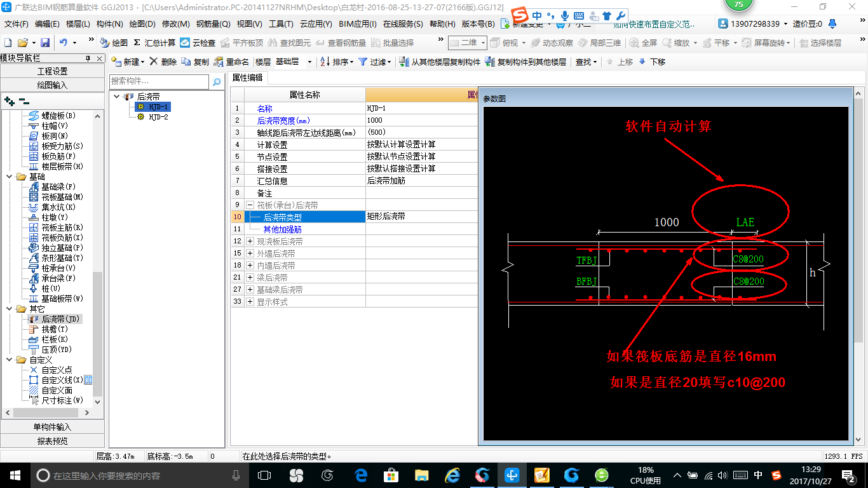Click the 搜索构件 search field

(x=159, y=81)
